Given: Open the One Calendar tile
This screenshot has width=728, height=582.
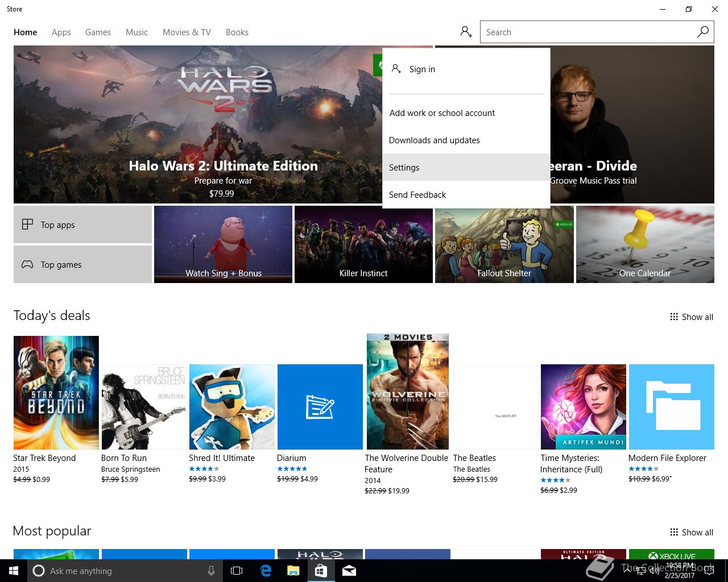Looking at the screenshot, I should [645, 244].
